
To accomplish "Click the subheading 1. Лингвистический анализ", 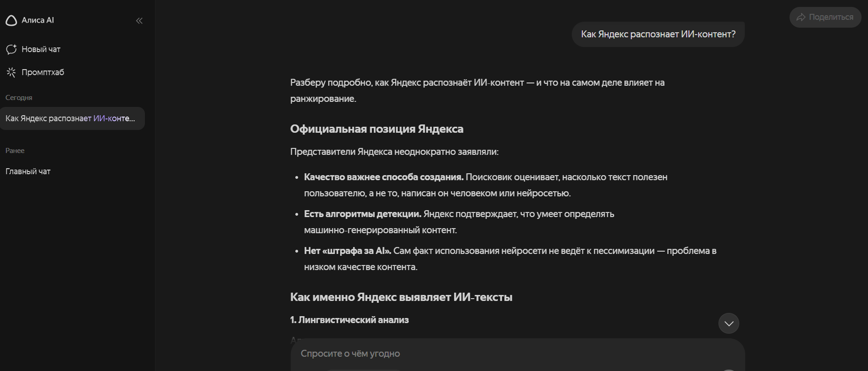I will [349, 320].
